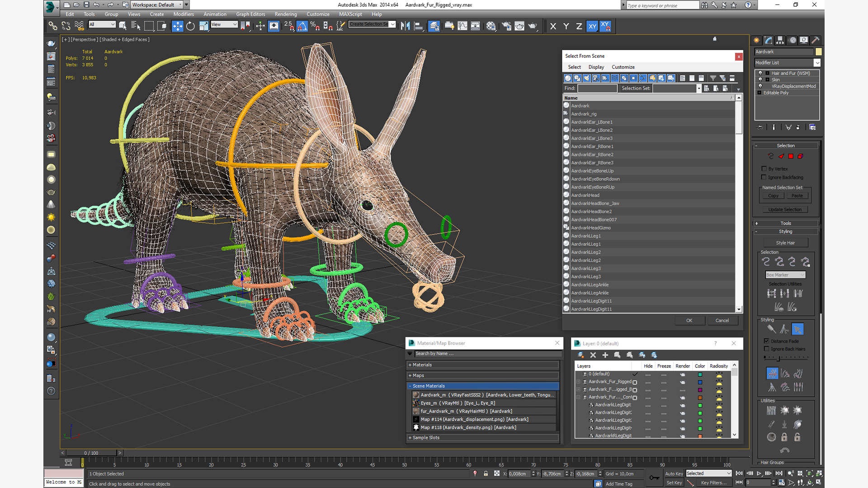Open the Select by Name tool

click(135, 26)
